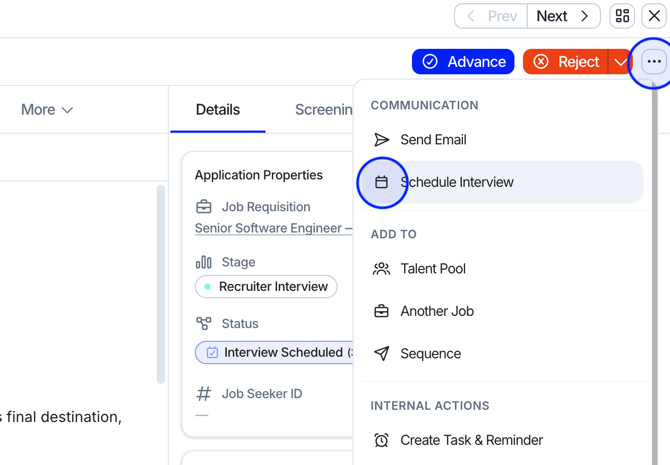
Task: Open the Recruiter Interview stage selector
Action: click(x=266, y=287)
